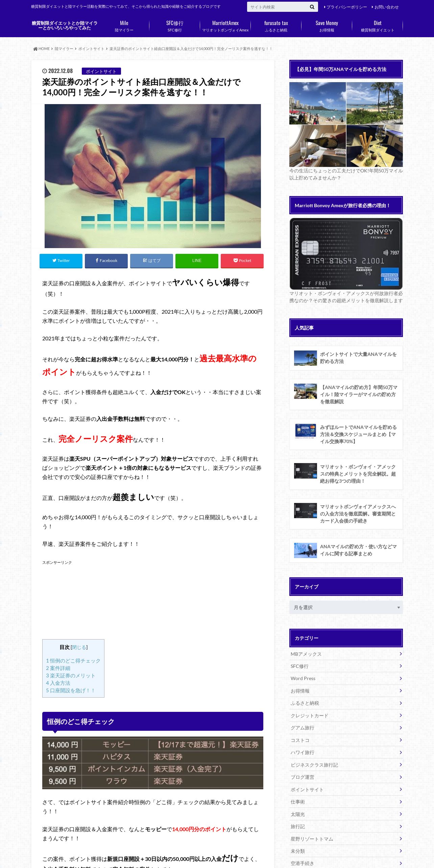Jump to 2 案件詳細 section
This screenshot has width=434, height=868.
tap(58, 668)
